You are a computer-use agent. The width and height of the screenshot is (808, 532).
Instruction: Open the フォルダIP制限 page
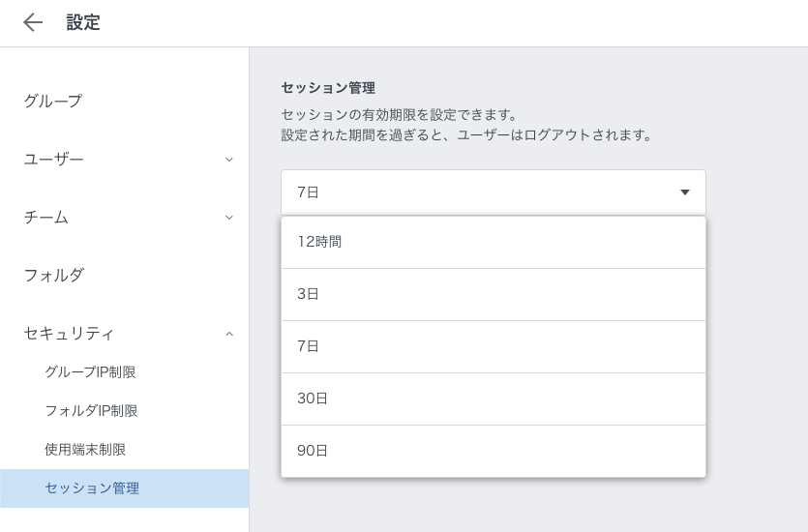tap(91, 411)
